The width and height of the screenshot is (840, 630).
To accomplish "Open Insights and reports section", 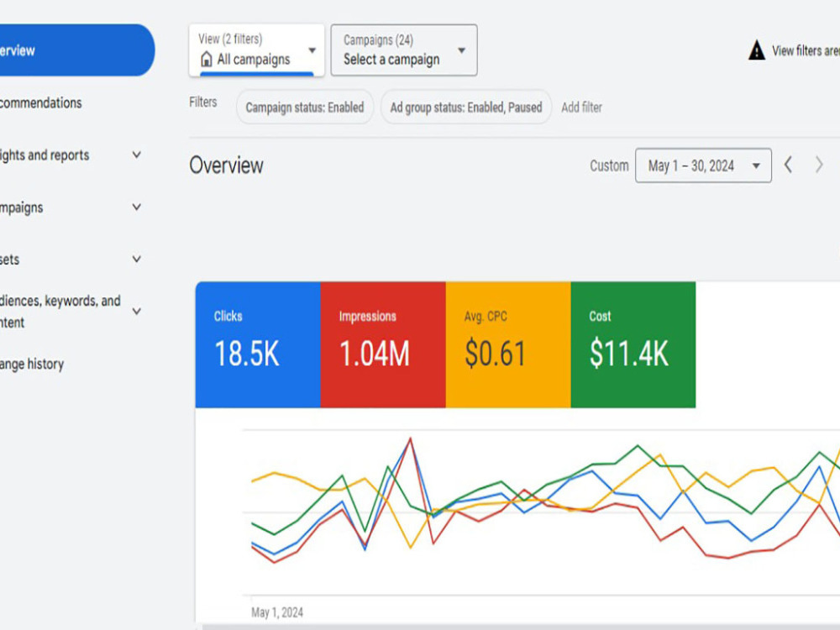I will point(45,155).
